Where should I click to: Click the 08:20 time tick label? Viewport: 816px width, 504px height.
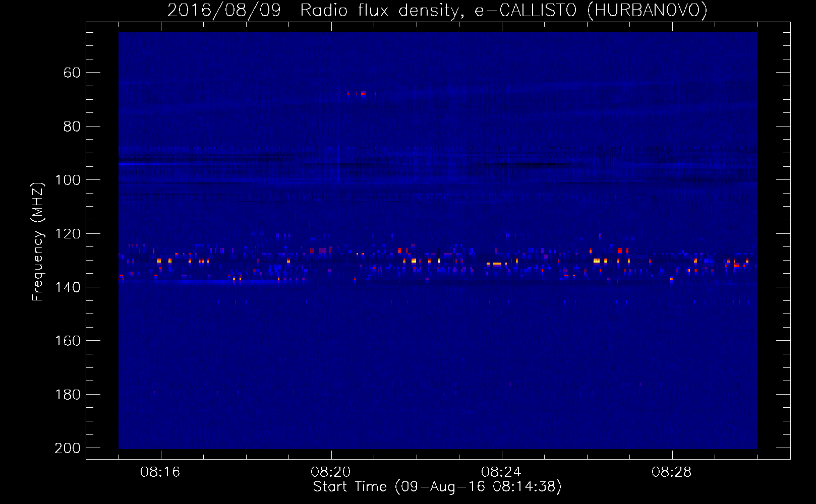(x=331, y=472)
